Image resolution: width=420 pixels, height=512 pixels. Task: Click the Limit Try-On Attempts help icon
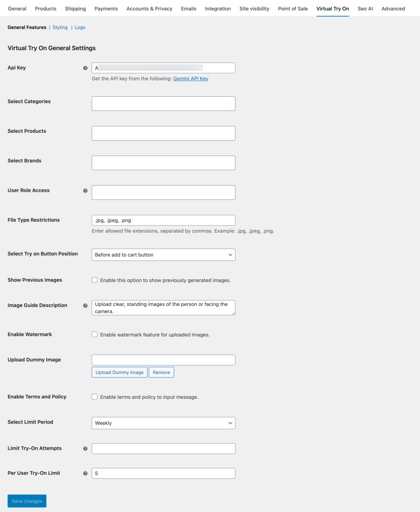pos(85,449)
